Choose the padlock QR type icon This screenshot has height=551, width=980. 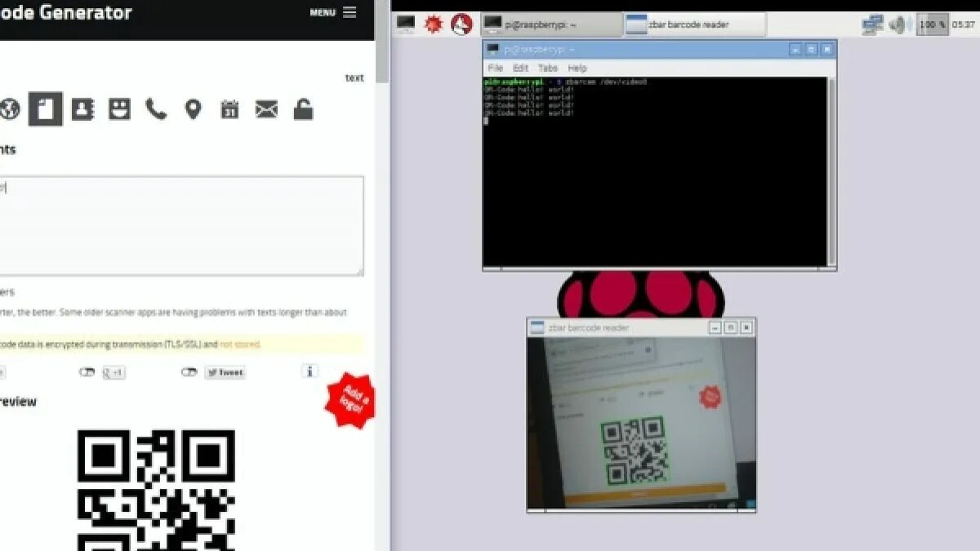tap(303, 109)
